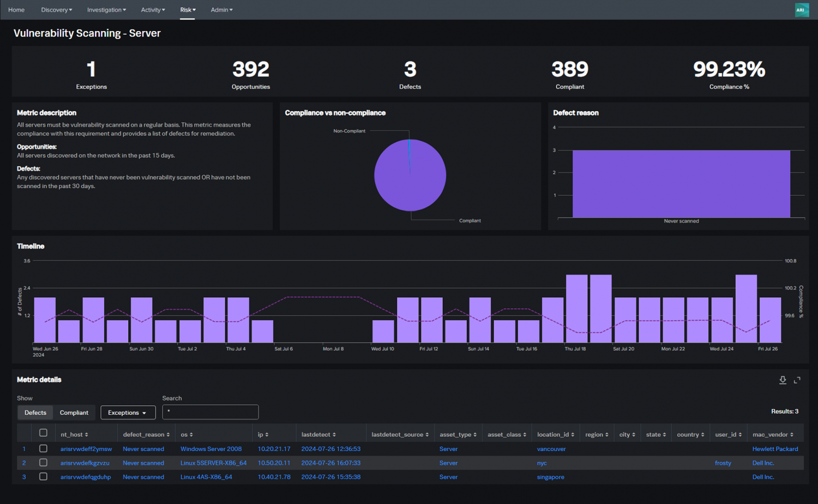Sort the os column with its arrows
This screenshot has height=504, width=818.
coord(192,434)
